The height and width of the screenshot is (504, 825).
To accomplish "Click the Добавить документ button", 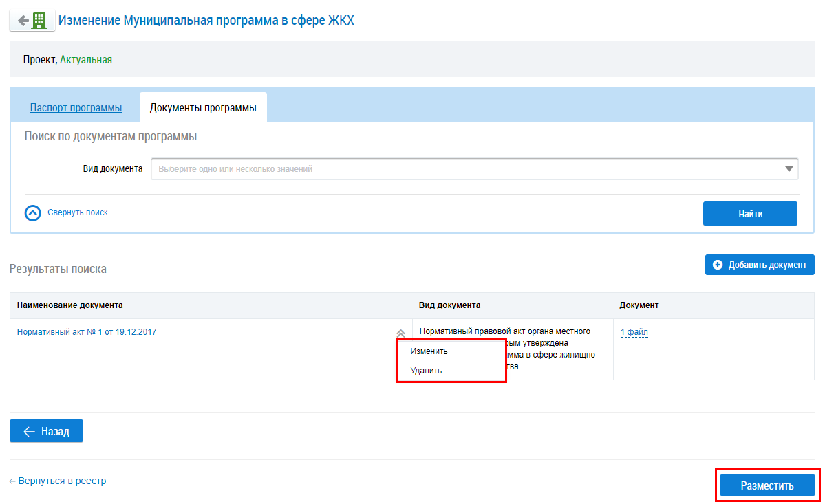I will pyautogui.click(x=760, y=265).
